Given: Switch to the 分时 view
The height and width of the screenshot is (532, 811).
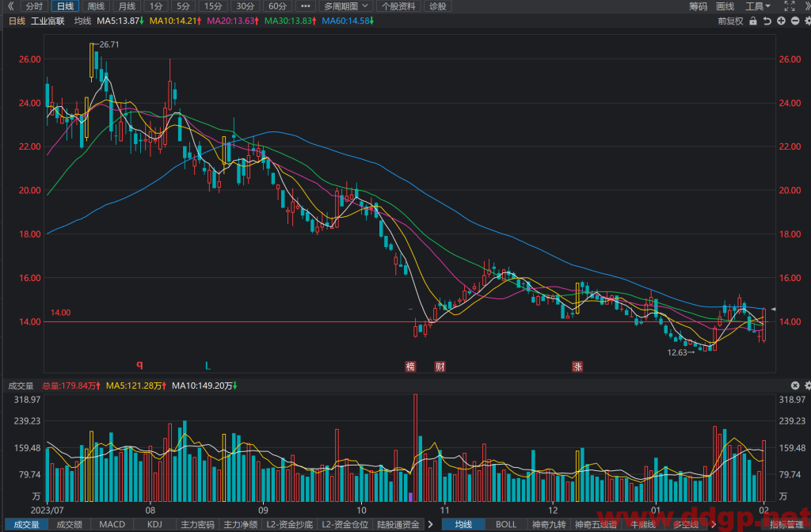Looking at the screenshot, I should (x=34, y=6).
